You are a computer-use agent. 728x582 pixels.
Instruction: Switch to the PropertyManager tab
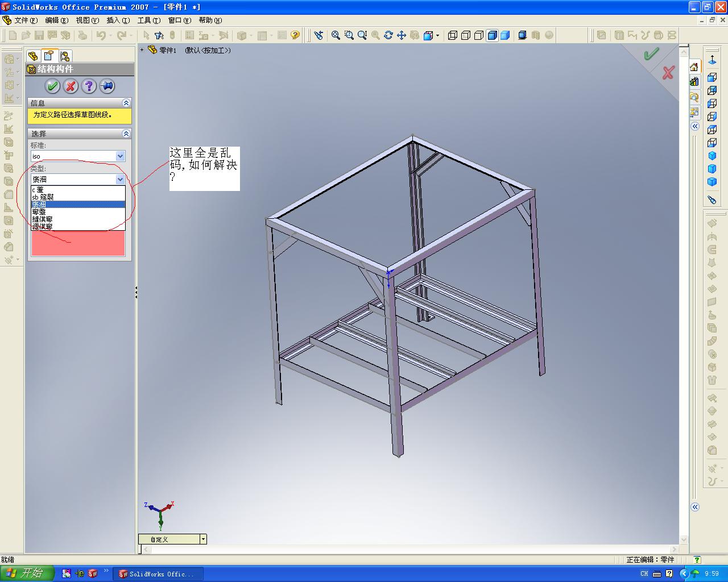(49, 56)
